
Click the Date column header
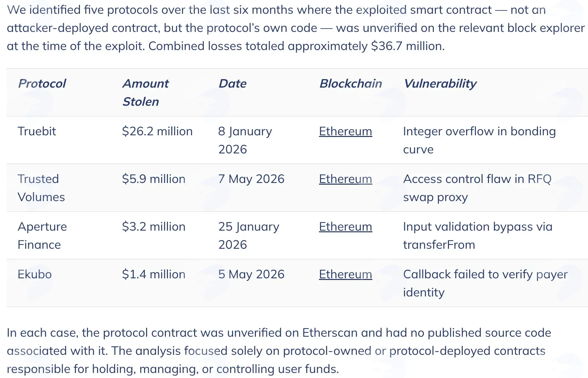point(233,84)
